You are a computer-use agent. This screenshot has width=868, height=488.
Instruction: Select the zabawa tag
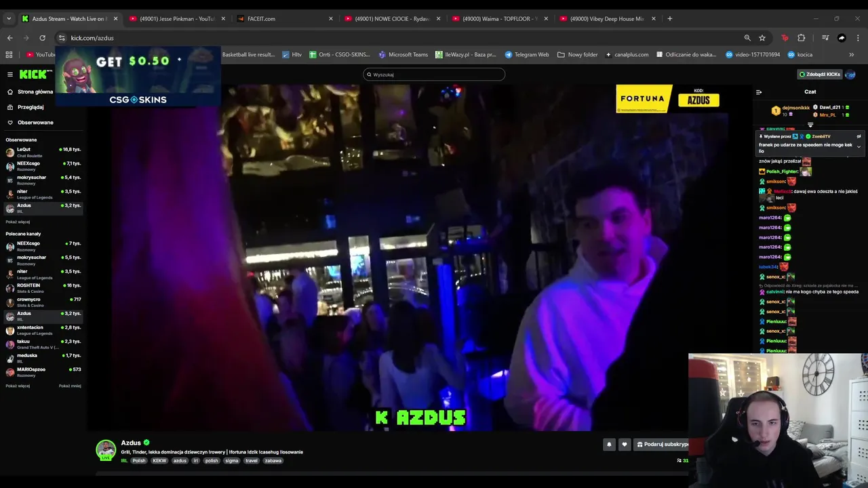coord(273,461)
